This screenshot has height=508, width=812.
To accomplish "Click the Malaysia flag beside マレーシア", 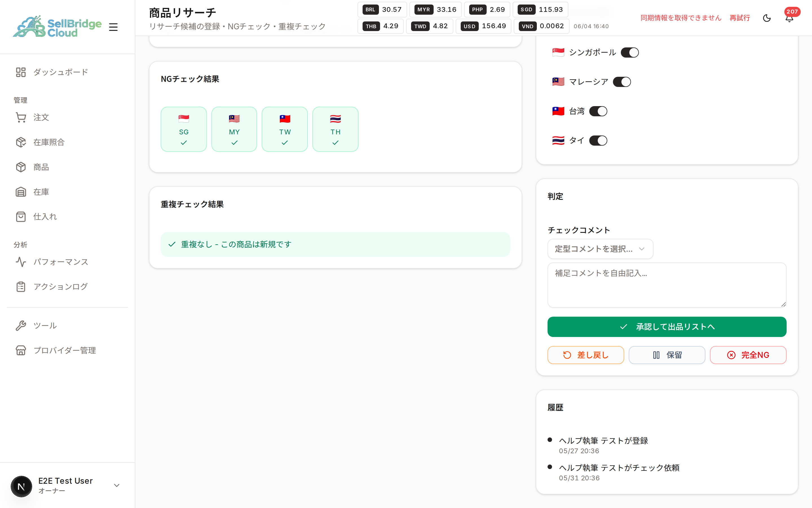I will [x=558, y=82].
